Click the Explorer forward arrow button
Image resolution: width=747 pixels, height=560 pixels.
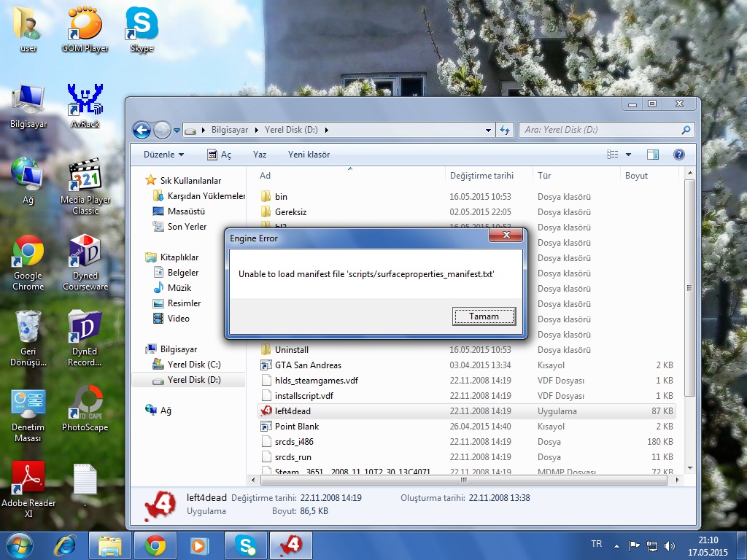click(x=162, y=130)
